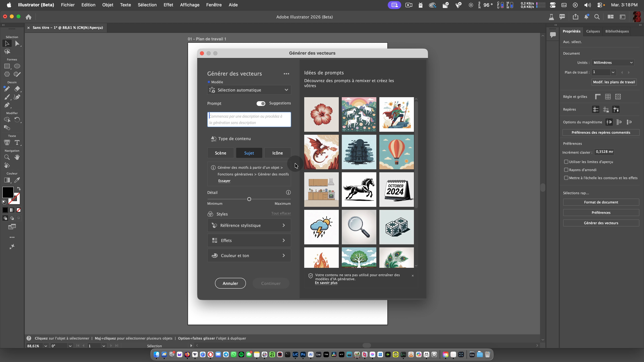Show the grid icon in Règle et grilles
This screenshot has width=644, height=362.
click(608, 97)
